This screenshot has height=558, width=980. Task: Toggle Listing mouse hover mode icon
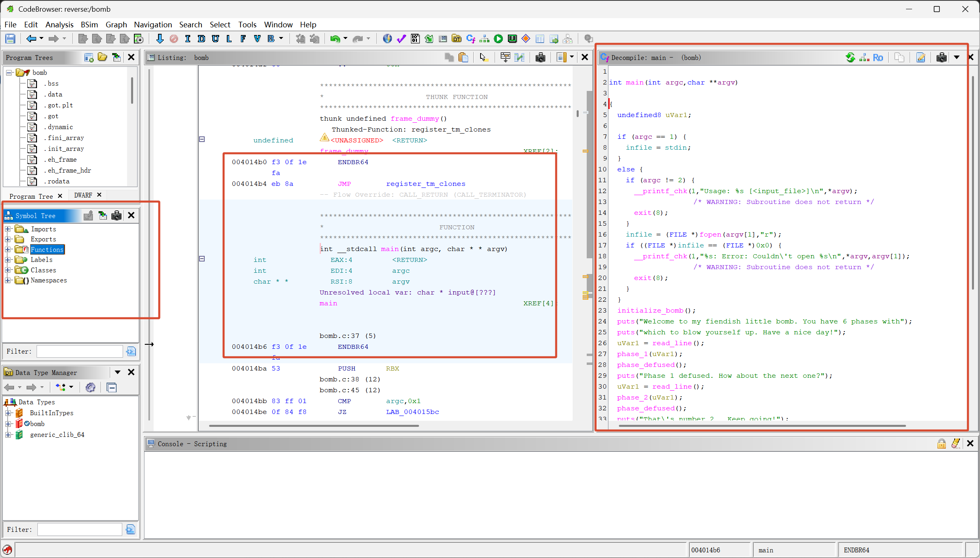(x=484, y=58)
